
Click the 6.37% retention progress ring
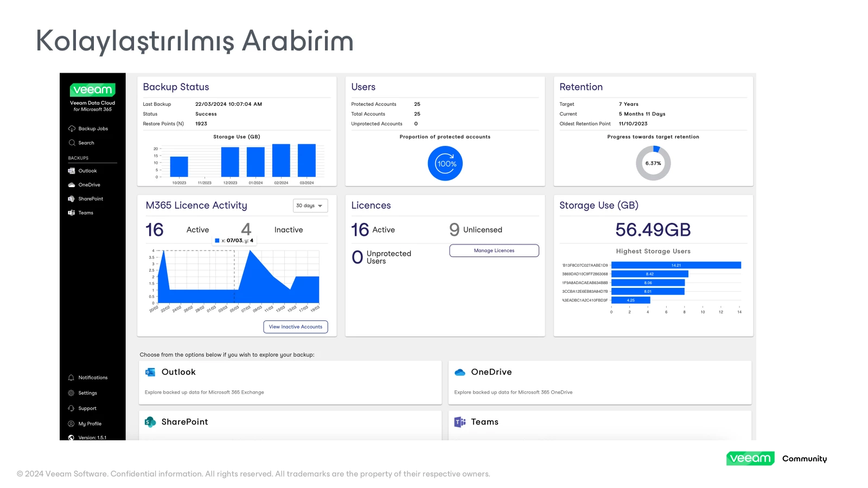coord(653,163)
